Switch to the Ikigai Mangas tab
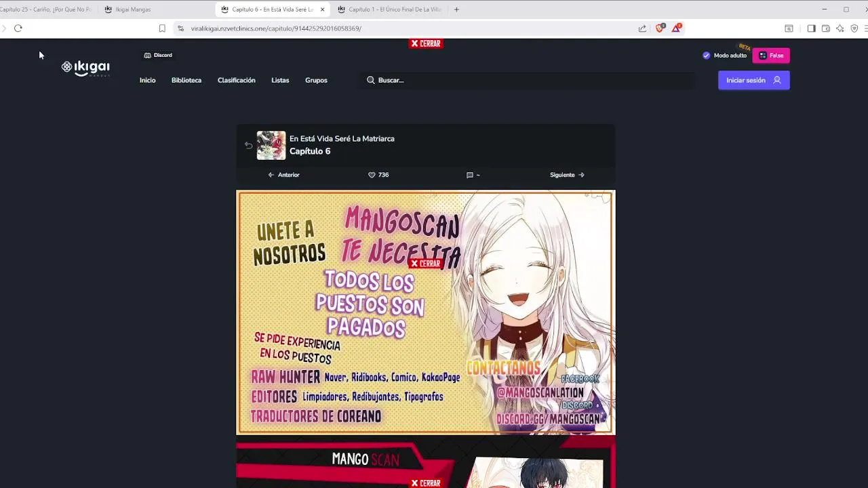Viewport: 868px width, 488px height. click(156, 9)
